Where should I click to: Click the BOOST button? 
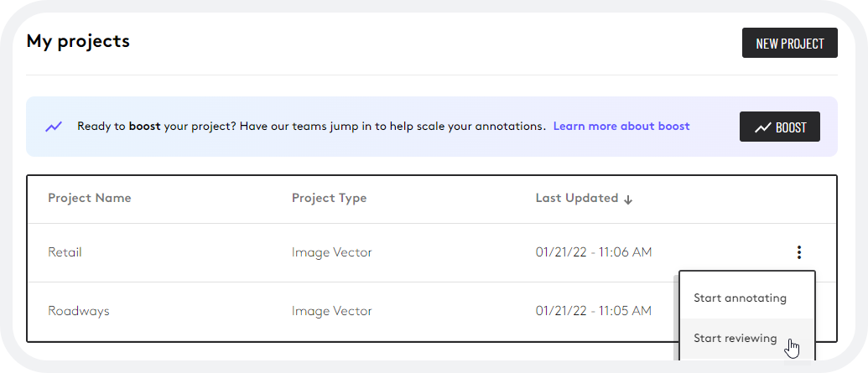[780, 127]
